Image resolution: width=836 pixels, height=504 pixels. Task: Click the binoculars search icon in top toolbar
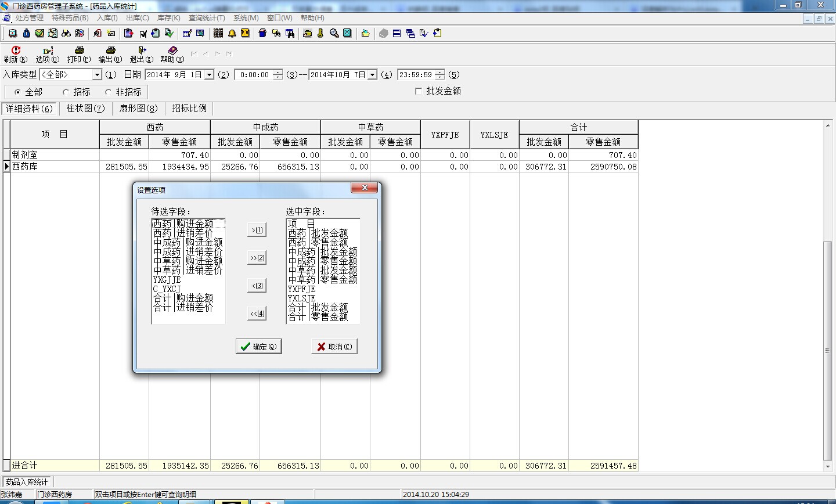click(x=66, y=33)
